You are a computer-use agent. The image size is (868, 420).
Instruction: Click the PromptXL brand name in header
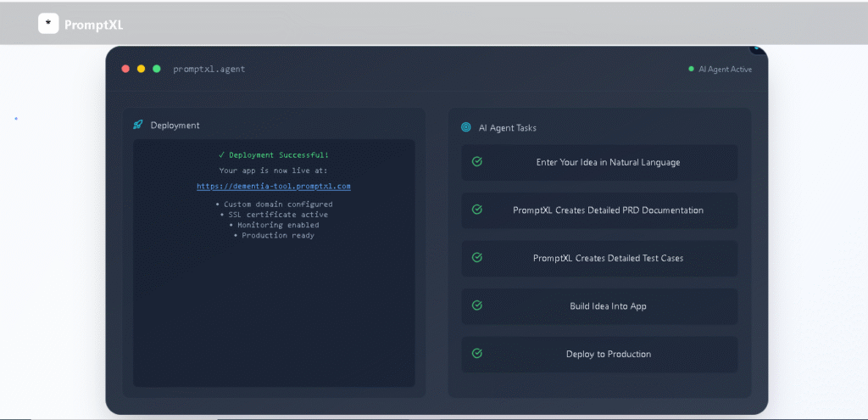pos(93,25)
